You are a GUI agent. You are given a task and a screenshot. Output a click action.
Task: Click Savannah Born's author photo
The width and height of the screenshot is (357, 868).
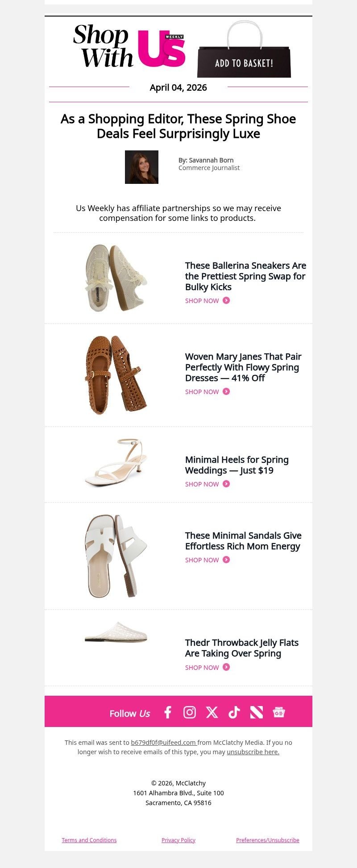(x=141, y=167)
